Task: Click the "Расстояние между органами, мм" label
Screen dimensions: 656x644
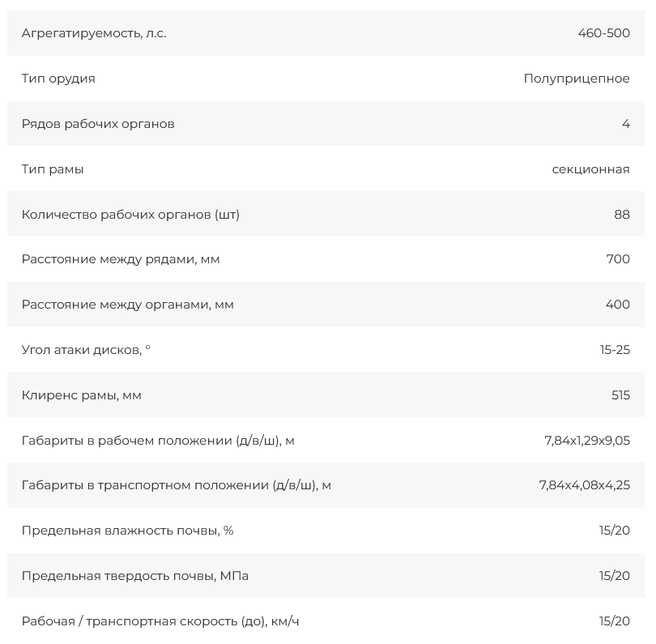Action: [128, 305]
